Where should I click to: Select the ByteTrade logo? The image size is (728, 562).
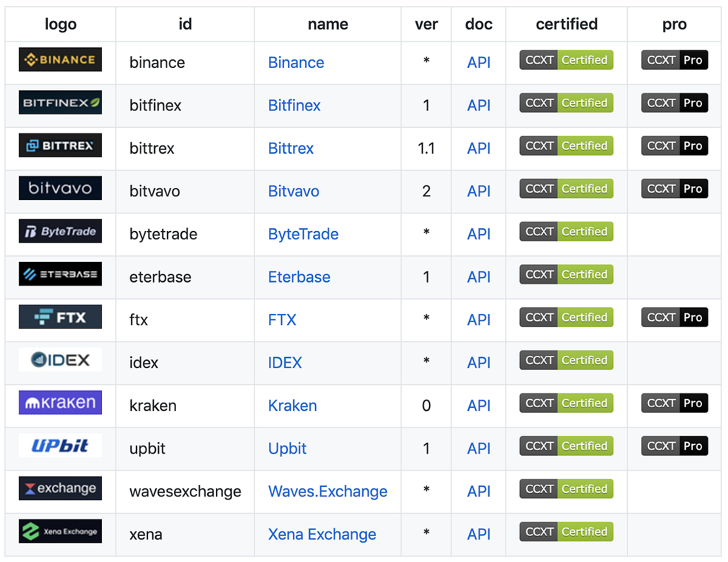click(60, 231)
